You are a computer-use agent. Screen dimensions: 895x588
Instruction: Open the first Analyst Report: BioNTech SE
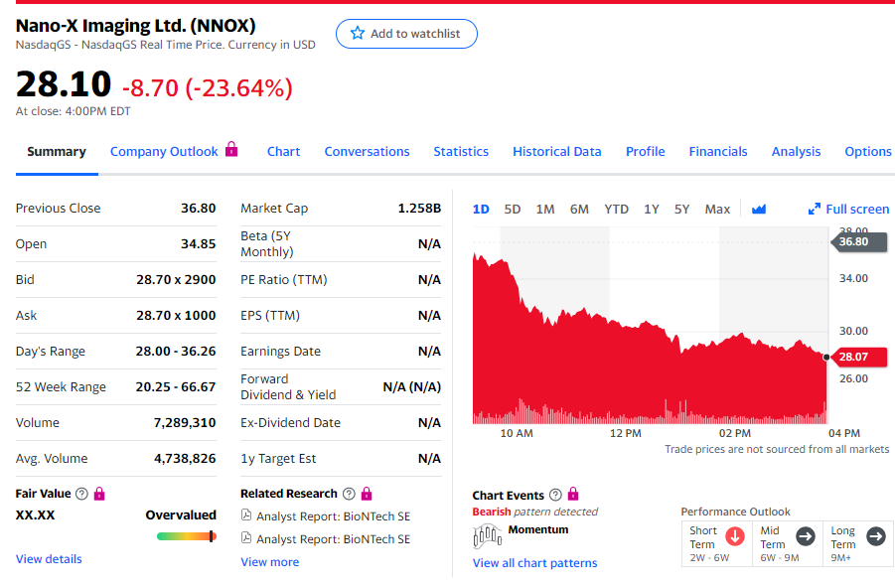coord(333,516)
